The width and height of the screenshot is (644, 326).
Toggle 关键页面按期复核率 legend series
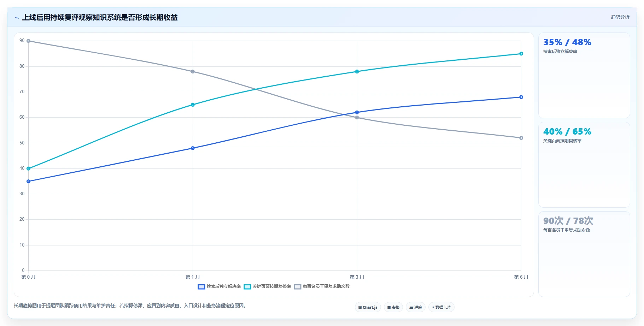(x=267, y=286)
